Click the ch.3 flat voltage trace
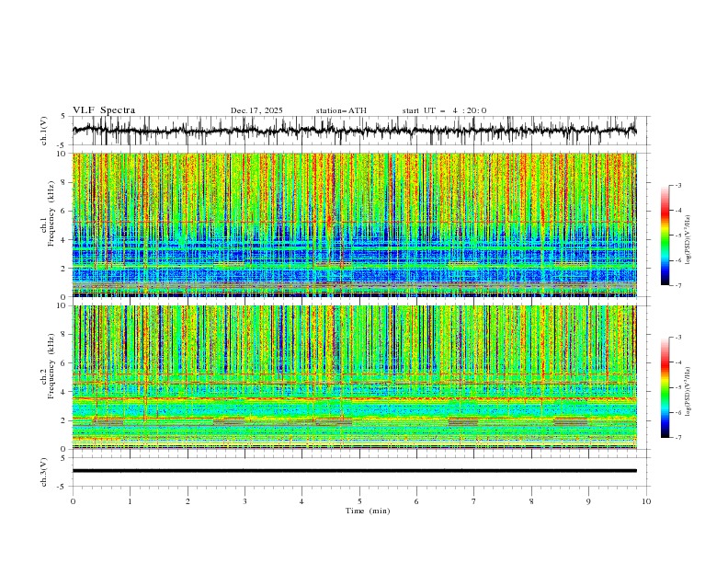This screenshot has height=563, width=728. [354, 471]
